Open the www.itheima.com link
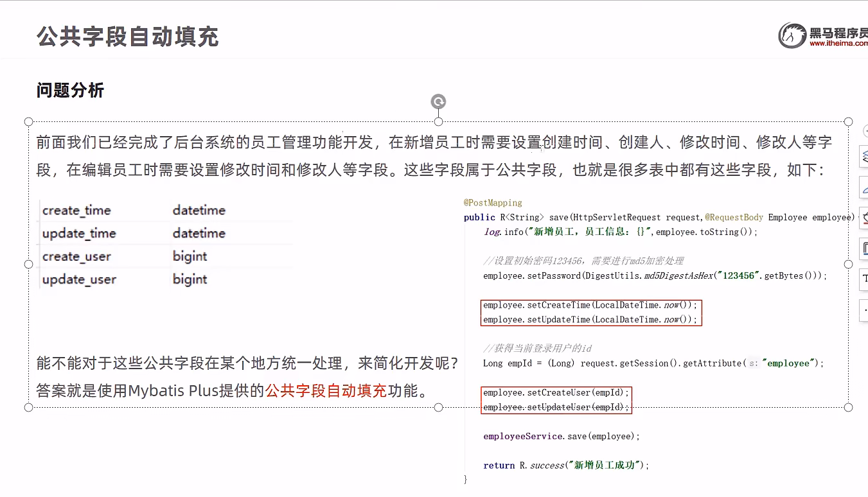Viewport: 868px width, 497px height. (x=838, y=43)
